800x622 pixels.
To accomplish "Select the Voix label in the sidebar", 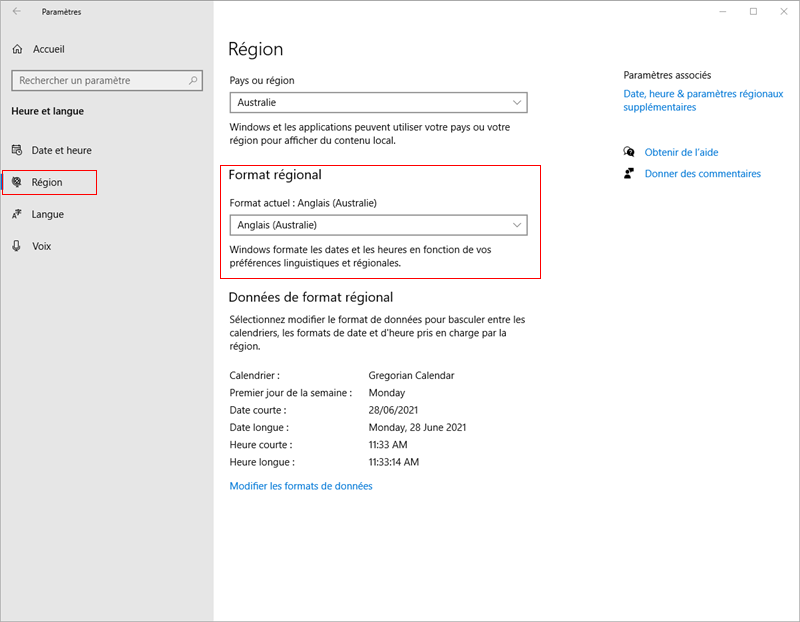I will [x=41, y=246].
